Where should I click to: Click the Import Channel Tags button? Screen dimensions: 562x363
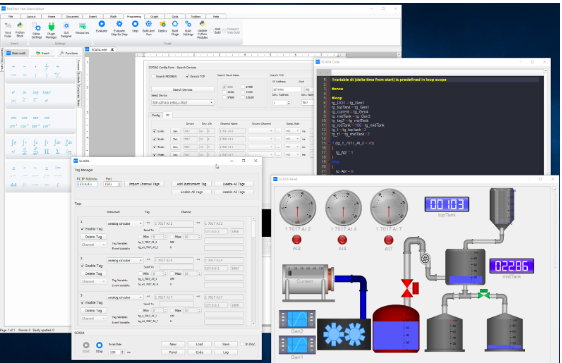pyautogui.click(x=144, y=184)
